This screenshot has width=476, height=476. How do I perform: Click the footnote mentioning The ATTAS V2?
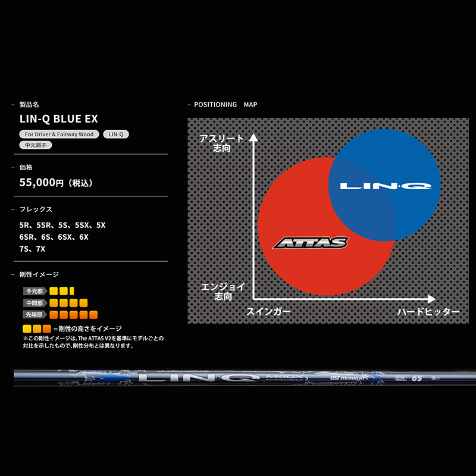point(93,342)
